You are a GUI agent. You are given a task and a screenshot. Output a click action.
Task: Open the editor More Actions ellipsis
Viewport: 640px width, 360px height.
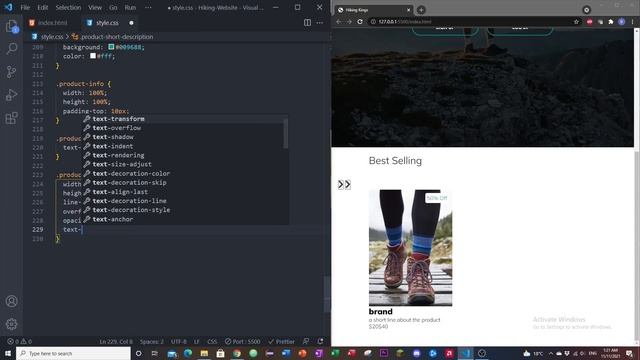(x=320, y=23)
